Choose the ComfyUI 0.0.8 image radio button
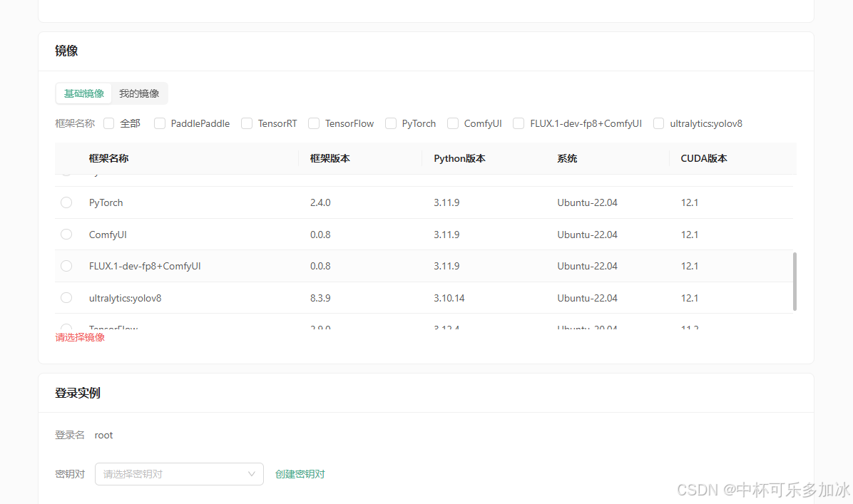Image resolution: width=853 pixels, height=504 pixels. click(66, 234)
